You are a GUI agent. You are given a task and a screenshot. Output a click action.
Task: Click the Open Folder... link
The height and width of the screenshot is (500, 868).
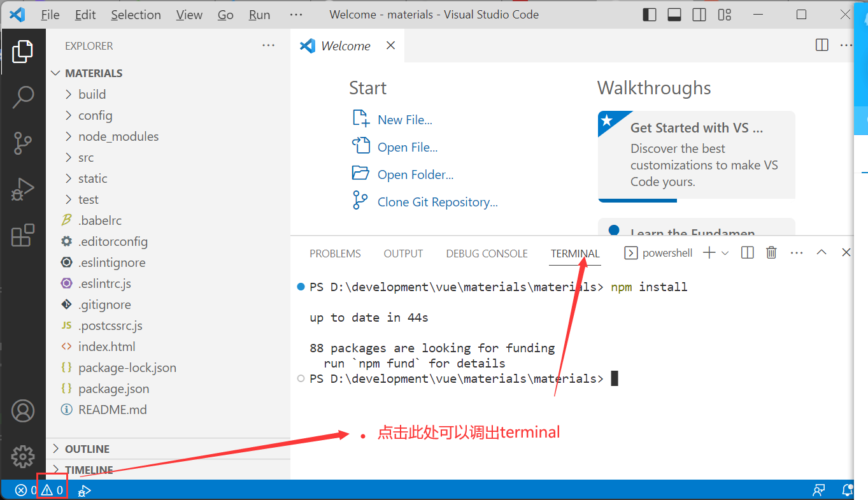[x=415, y=175]
